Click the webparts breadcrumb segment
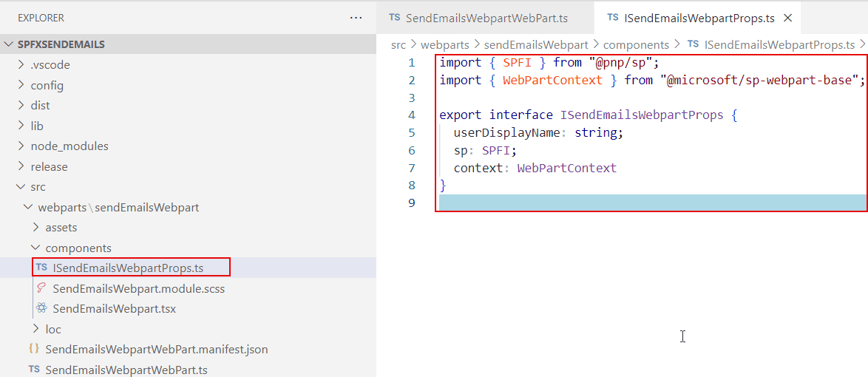 click(445, 44)
